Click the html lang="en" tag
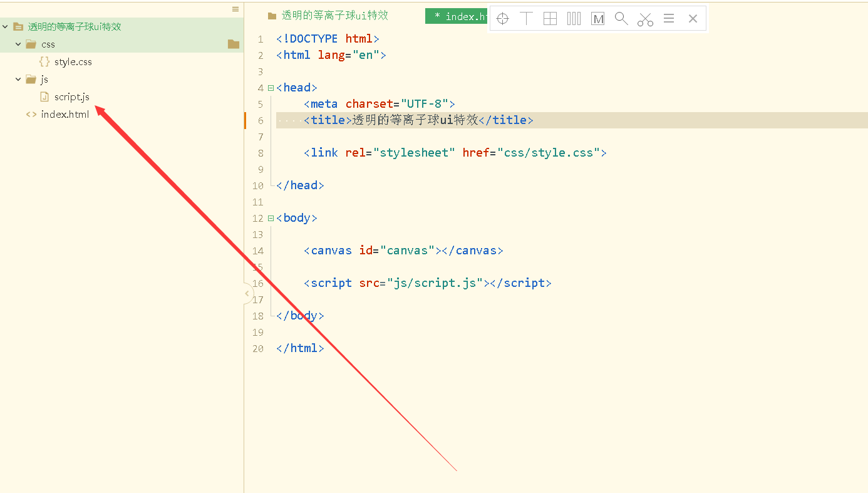The width and height of the screenshot is (868, 493). tap(331, 55)
